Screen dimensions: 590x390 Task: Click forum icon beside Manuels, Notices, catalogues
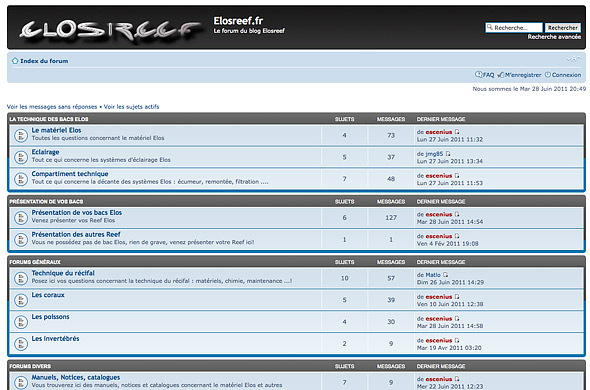pos(21,382)
